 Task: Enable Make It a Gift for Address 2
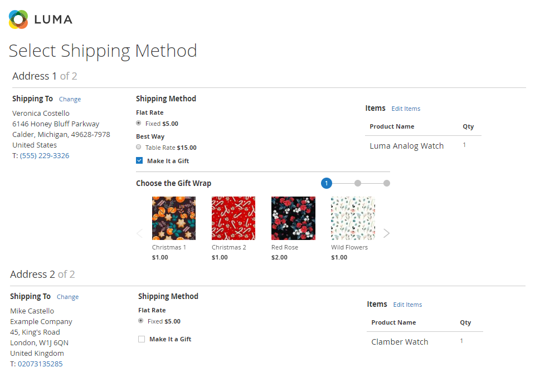[142, 339]
